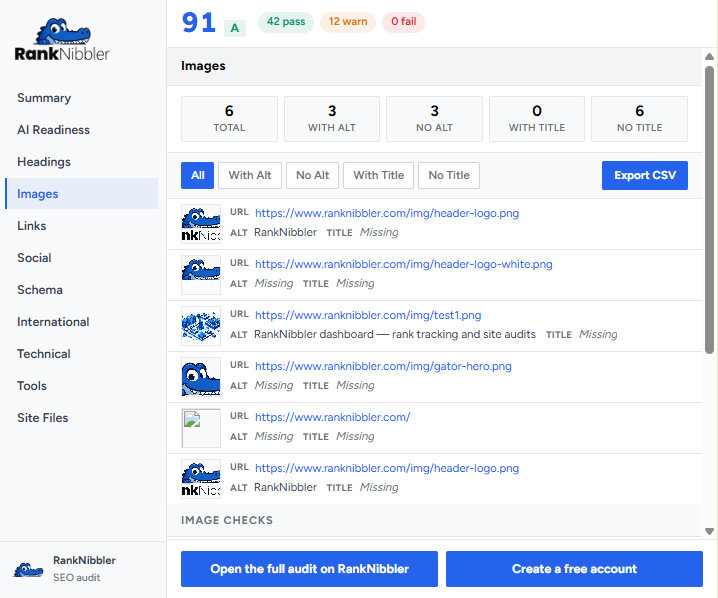The width and height of the screenshot is (718, 598).
Task: Click the scrollbar up arrow
Action: (x=709, y=56)
